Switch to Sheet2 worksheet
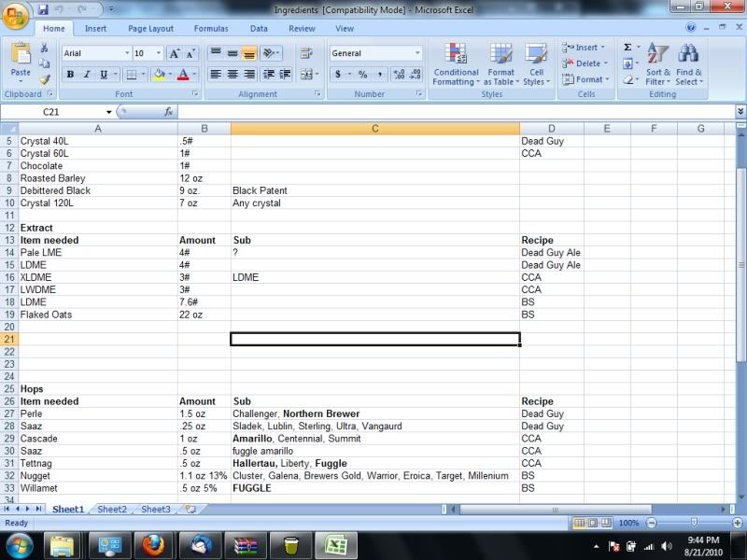The width and height of the screenshot is (747, 560). pos(112,509)
